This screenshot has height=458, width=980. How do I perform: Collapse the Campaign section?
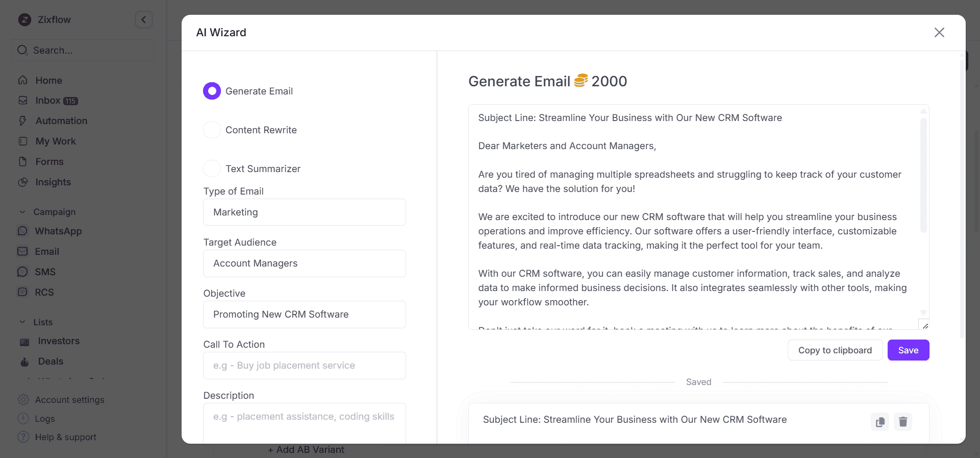click(x=22, y=211)
